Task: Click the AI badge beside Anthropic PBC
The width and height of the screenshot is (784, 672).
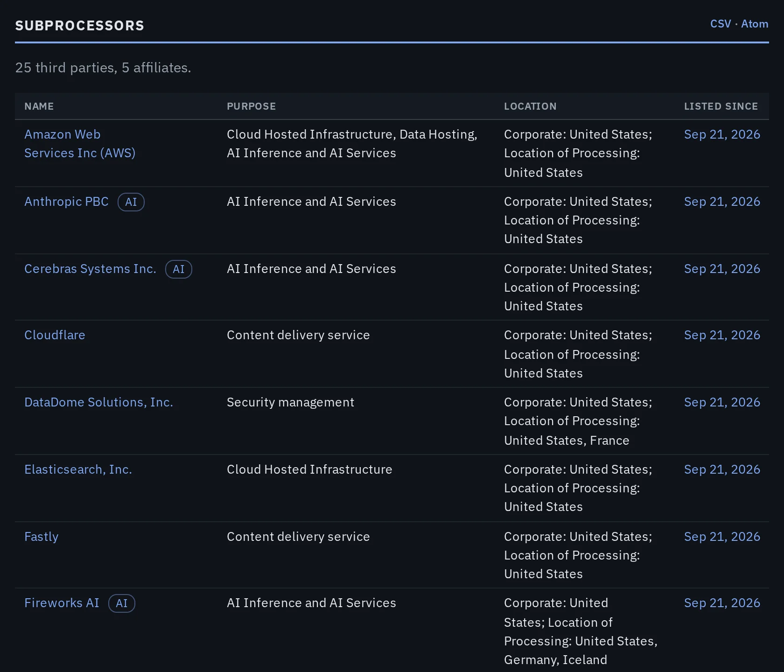Action: pos(131,202)
